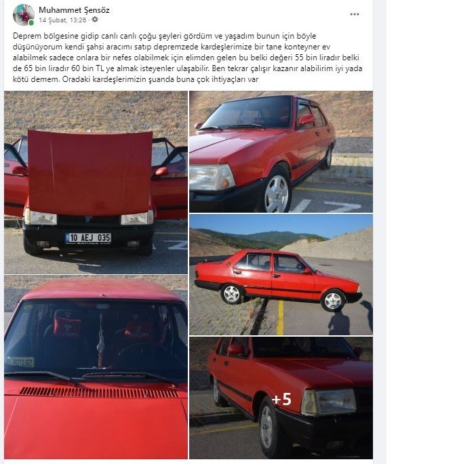Click the ROTASIZ sticker on the windshield
Screen dimensions: 476x464
click(x=20, y=362)
